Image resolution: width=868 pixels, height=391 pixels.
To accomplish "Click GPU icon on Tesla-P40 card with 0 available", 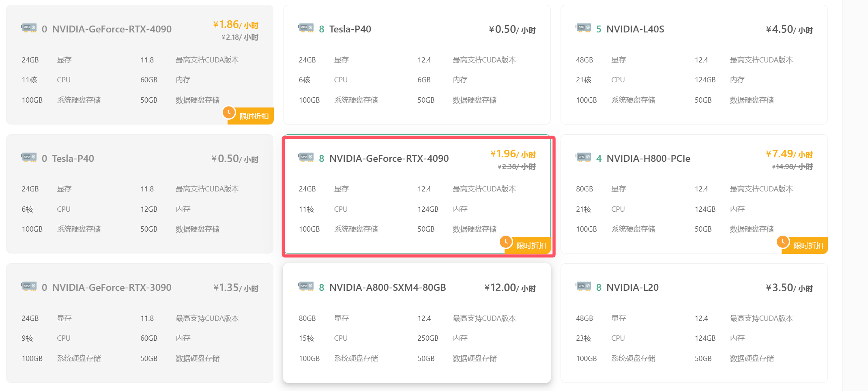I will 29,157.
